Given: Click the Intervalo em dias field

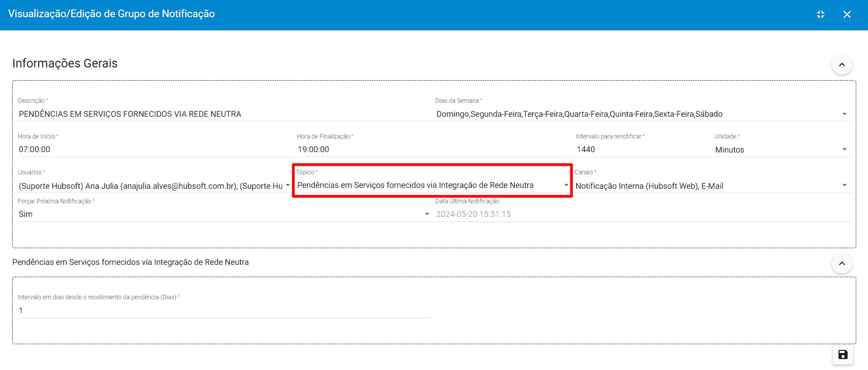Looking at the screenshot, I should pyautogui.click(x=225, y=311).
